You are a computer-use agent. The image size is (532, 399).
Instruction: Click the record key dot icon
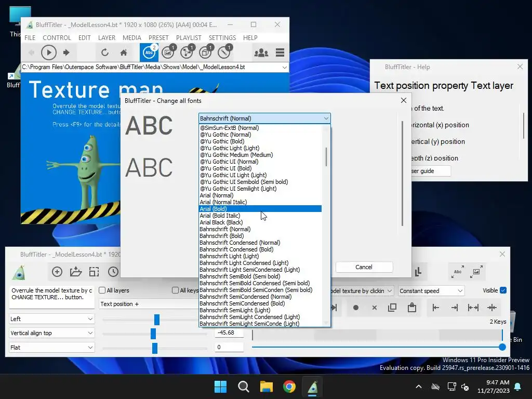pos(355,308)
